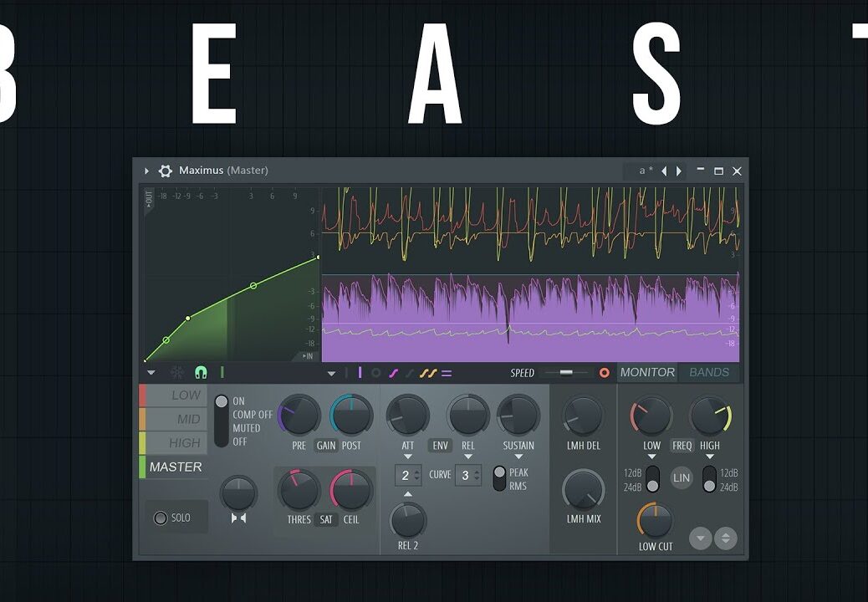Click the LMH DEL knob
The height and width of the screenshot is (602, 868).
click(583, 416)
